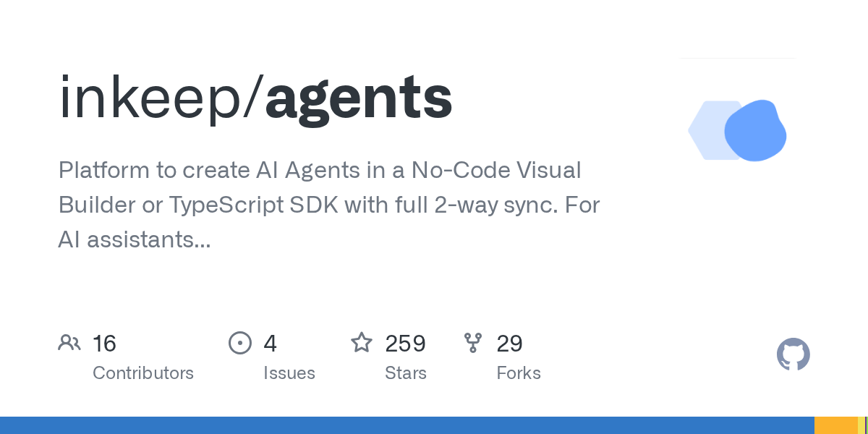This screenshot has width=868, height=434.
Task: Click the fork count 29
Action: [510, 344]
